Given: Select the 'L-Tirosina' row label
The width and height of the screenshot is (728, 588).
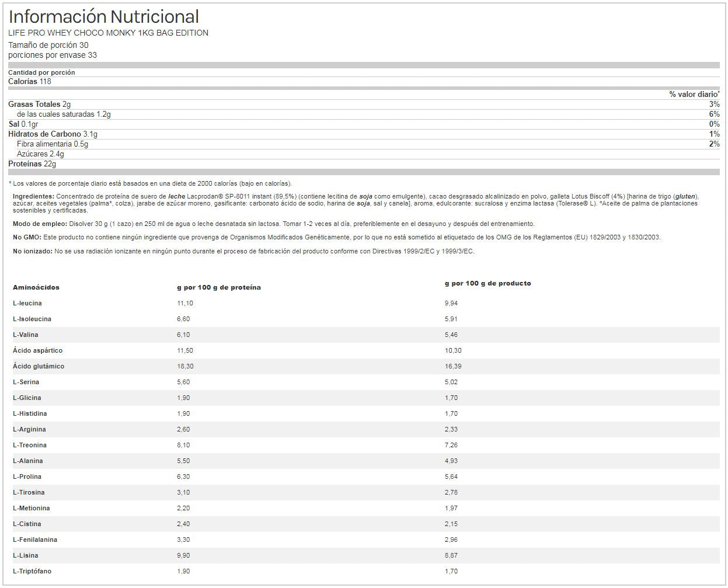Looking at the screenshot, I should pos(29,492).
